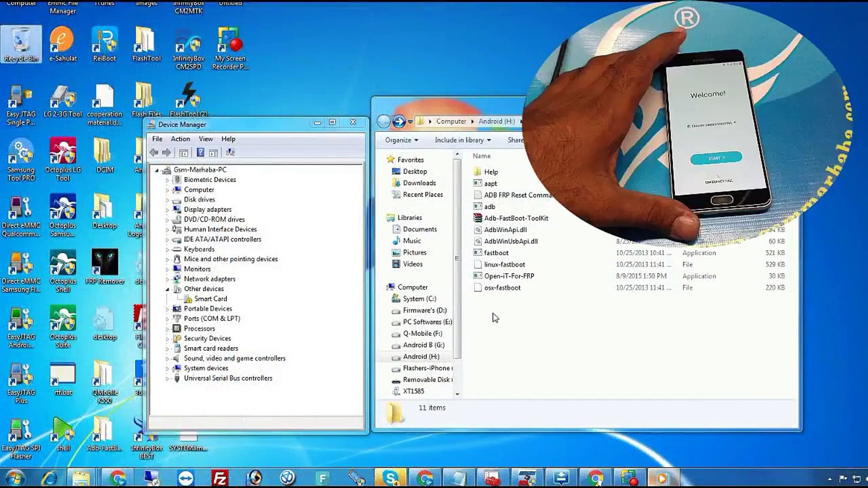Viewport: 868px width, 488px height.
Task: Expand Universal Serial Bus controllers node
Action: [167, 379]
